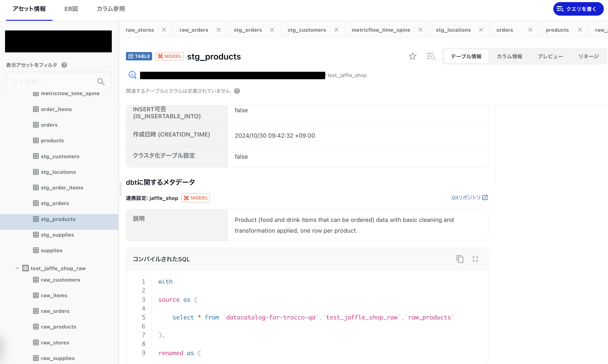Open the カラム情報 tab
Screen dimensions: 608x364
click(x=509, y=56)
